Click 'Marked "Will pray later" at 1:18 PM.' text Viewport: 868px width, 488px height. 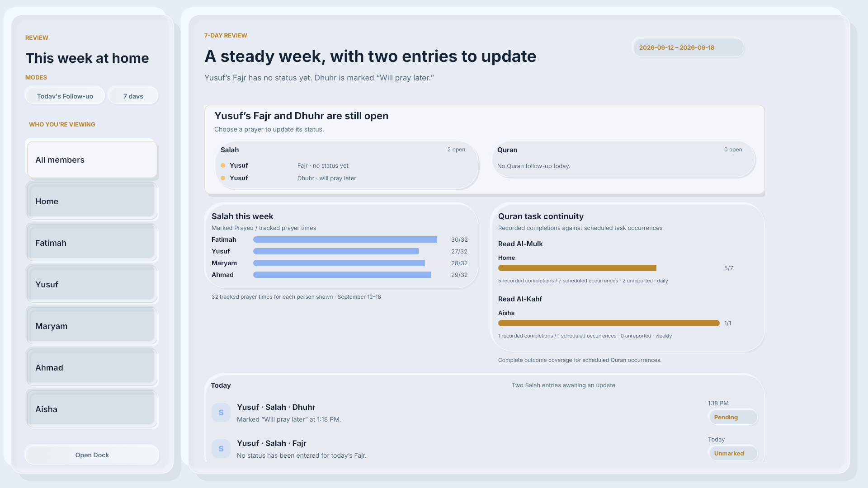click(289, 419)
